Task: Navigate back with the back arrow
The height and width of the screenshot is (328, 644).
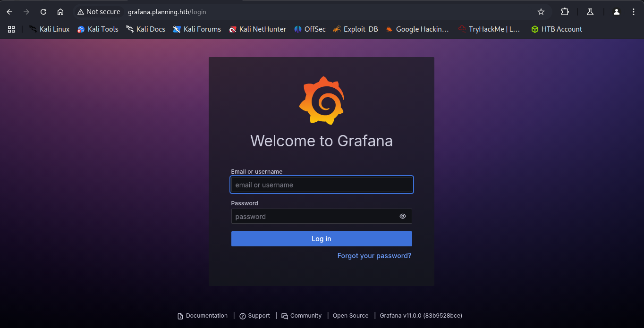Action: tap(9, 12)
